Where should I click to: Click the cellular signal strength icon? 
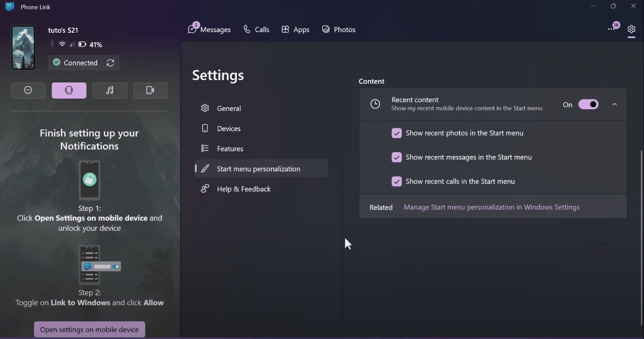pos(72,44)
